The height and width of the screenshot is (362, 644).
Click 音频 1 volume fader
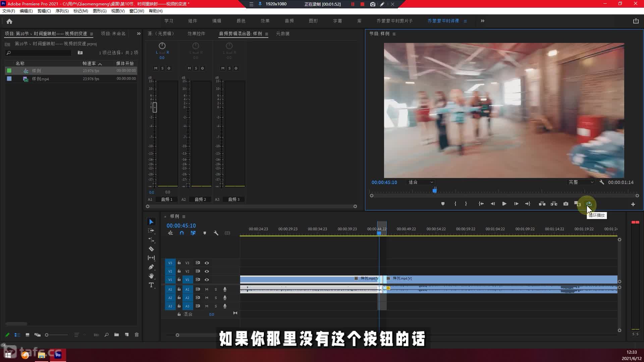tap(155, 107)
